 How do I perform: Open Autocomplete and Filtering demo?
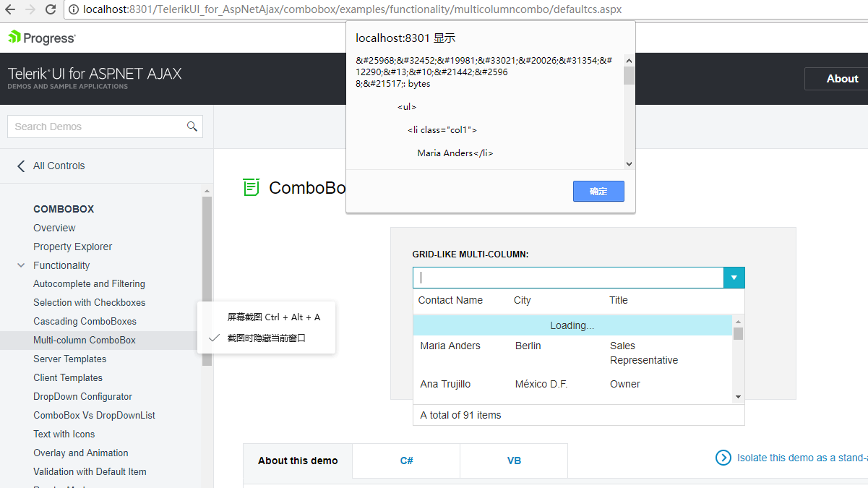pyautogui.click(x=89, y=283)
